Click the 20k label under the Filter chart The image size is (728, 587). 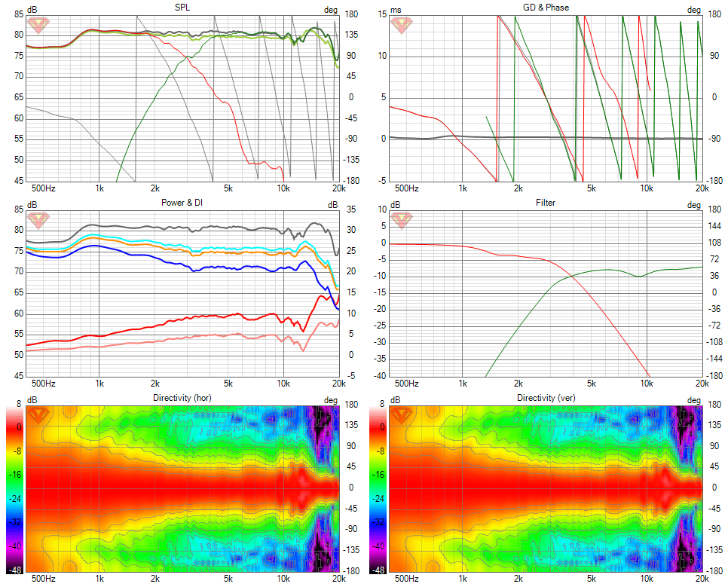[702, 383]
